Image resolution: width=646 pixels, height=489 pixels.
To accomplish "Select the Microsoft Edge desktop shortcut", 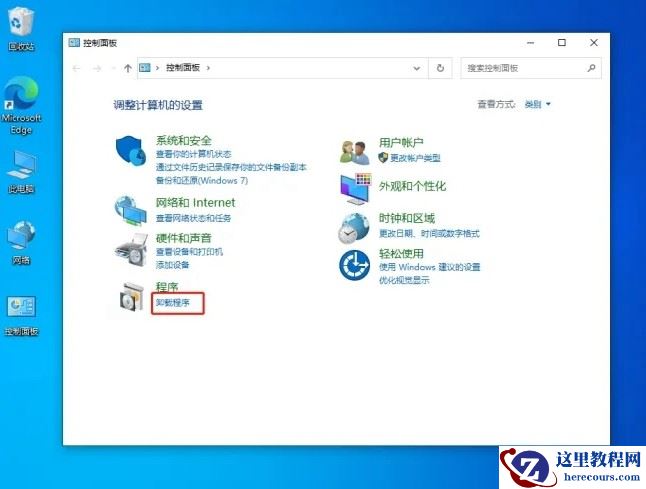I will [x=21, y=105].
